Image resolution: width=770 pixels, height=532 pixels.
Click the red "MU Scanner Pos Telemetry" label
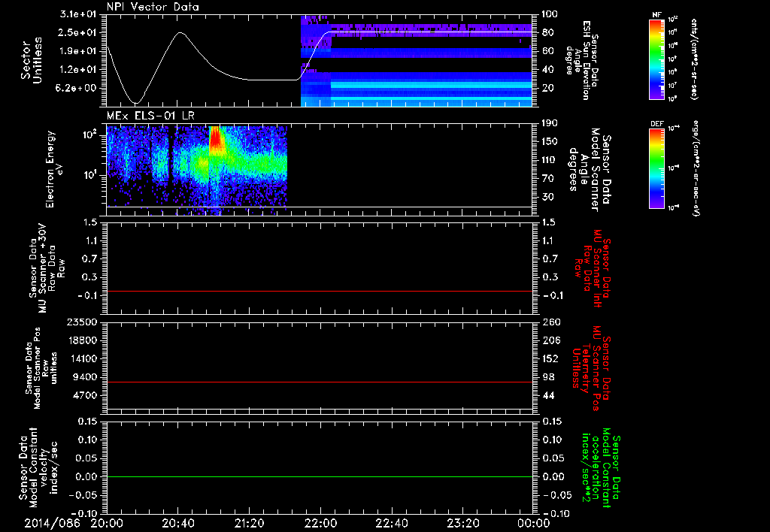(x=591, y=368)
